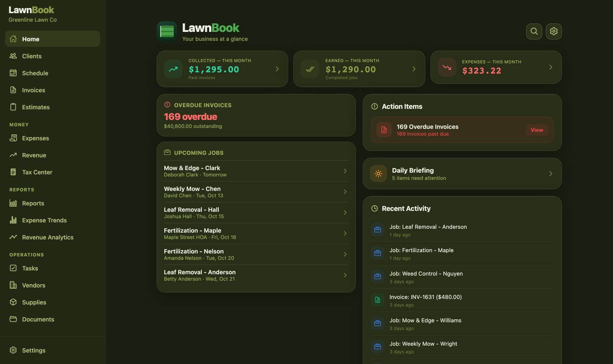Open Invoices from the sidebar
This screenshot has width=613, height=364.
click(x=52, y=90)
